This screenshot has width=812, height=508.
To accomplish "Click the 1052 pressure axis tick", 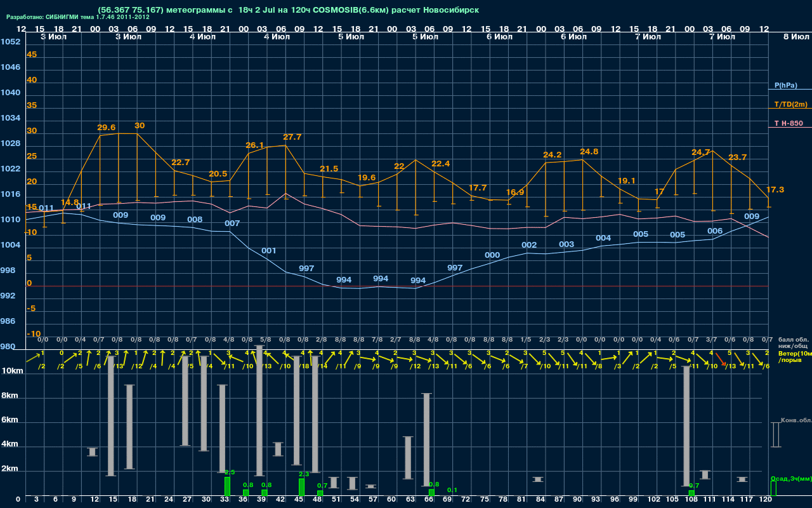I will [10, 42].
